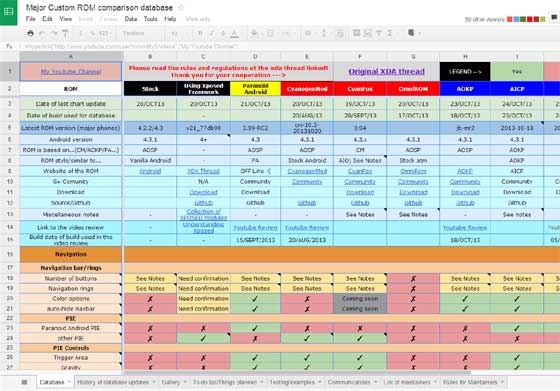Open the Help menu
This screenshot has width=560, height=391.
point(170,19)
